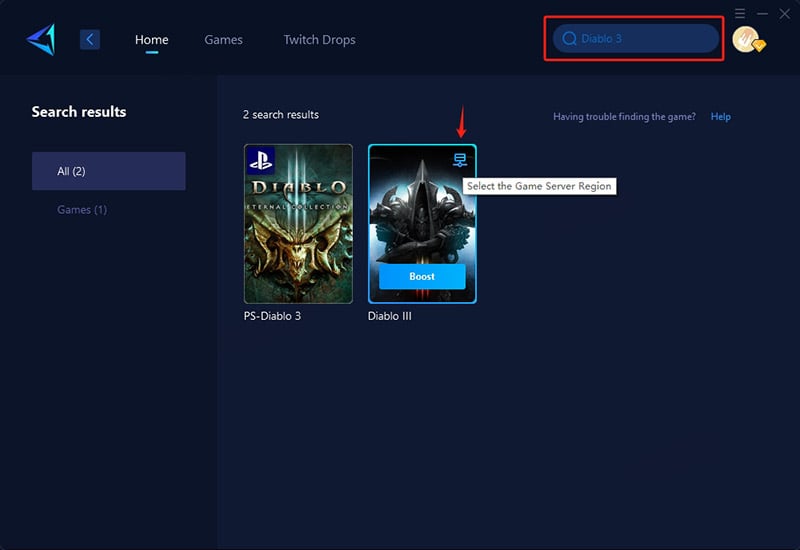Screen dimensions: 800x550
Task: Go back using the arrow button
Action: [x=90, y=39]
